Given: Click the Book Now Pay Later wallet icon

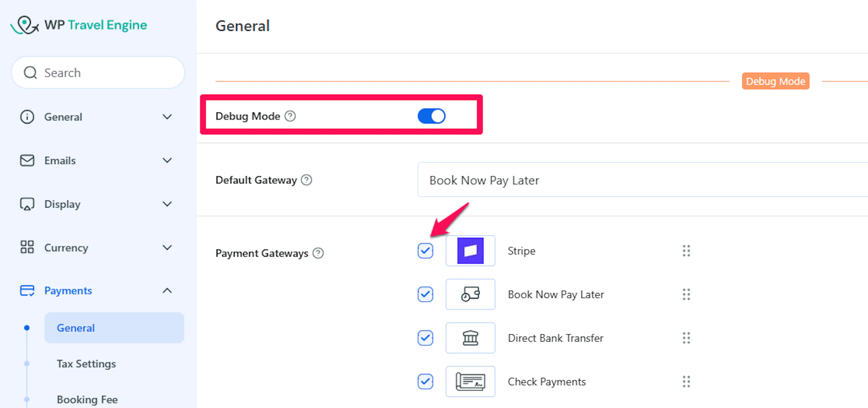Looking at the screenshot, I should (x=470, y=294).
